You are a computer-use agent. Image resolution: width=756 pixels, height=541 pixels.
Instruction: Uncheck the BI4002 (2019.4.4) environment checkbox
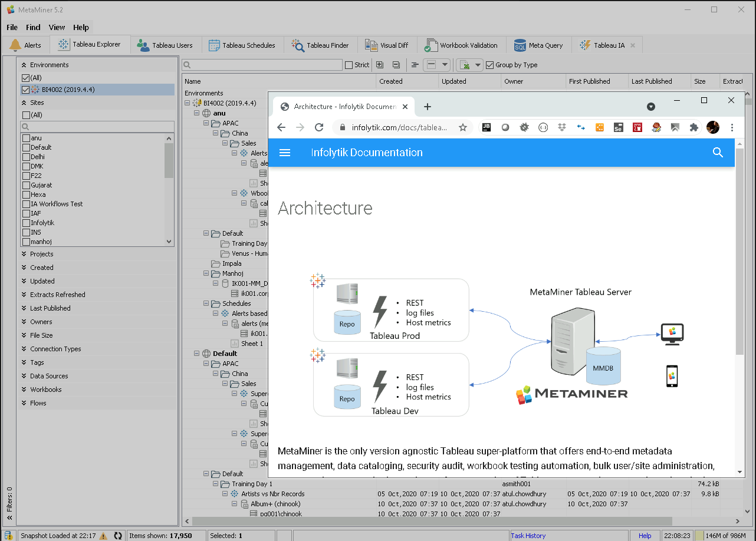point(25,90)
